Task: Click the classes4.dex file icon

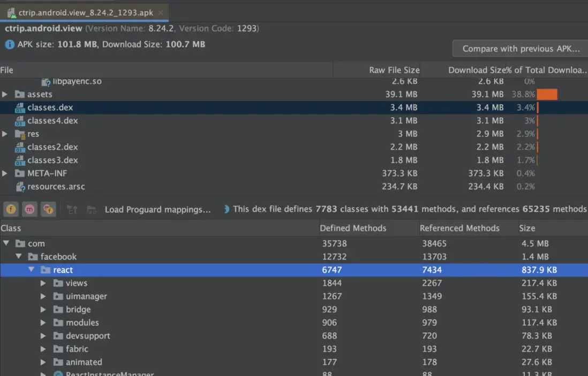Action: point(20,121)
